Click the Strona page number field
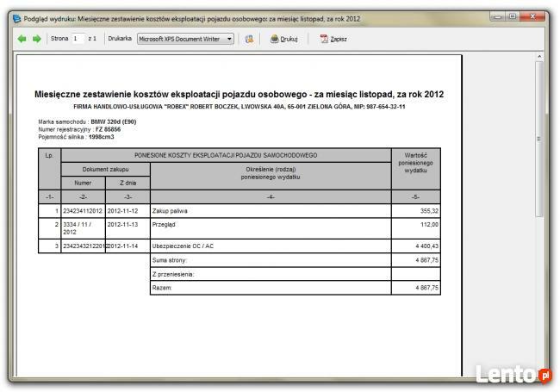The height and width of the screenshot is (392, 560). click(77, 39)
